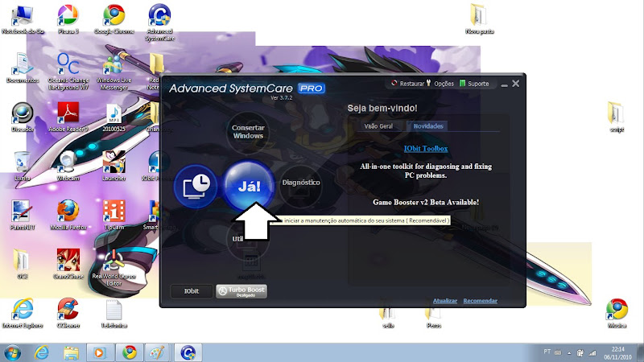
Task: Switch to the Visão Geral tab
Action: point(378,126)
